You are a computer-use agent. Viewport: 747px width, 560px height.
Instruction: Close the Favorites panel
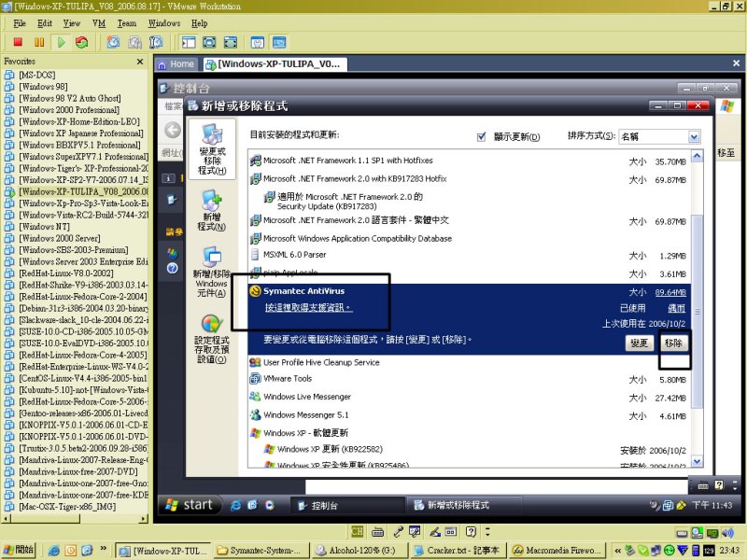pyautogui.click(x=139, y=62)
